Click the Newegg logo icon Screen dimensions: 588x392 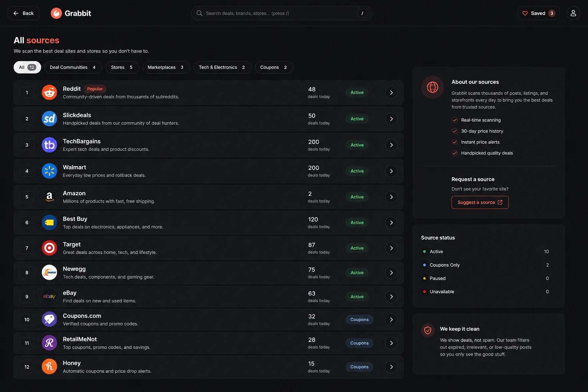(49, 273)
